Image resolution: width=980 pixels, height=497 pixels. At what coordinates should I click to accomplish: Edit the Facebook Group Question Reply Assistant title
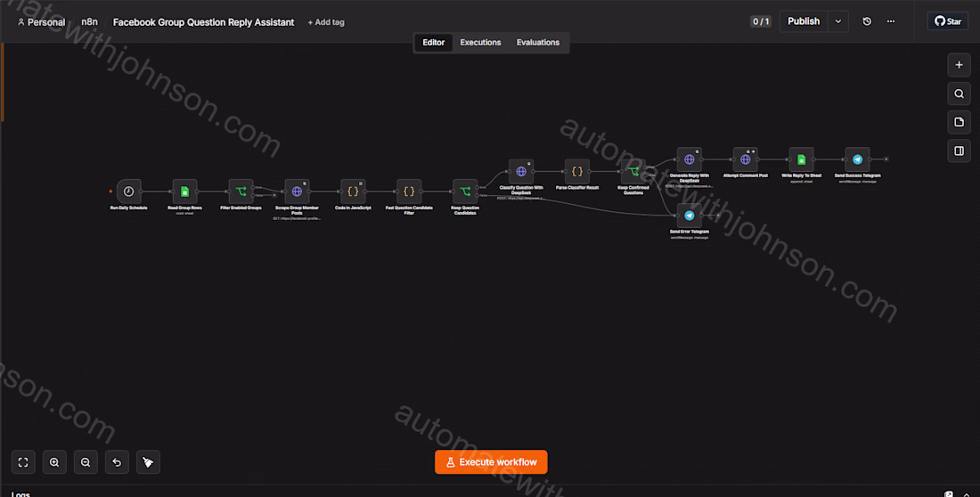click(x=203, y=22)
